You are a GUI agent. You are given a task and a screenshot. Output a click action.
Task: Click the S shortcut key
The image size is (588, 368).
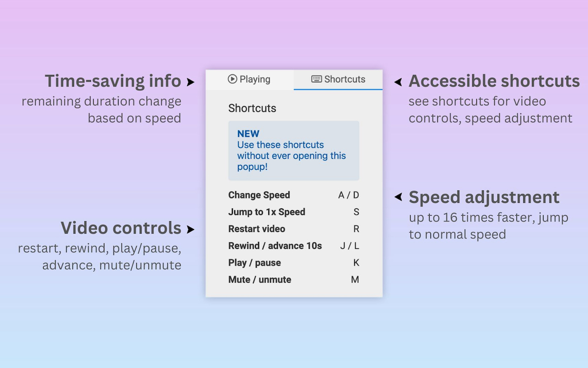[x=356, y=212]
